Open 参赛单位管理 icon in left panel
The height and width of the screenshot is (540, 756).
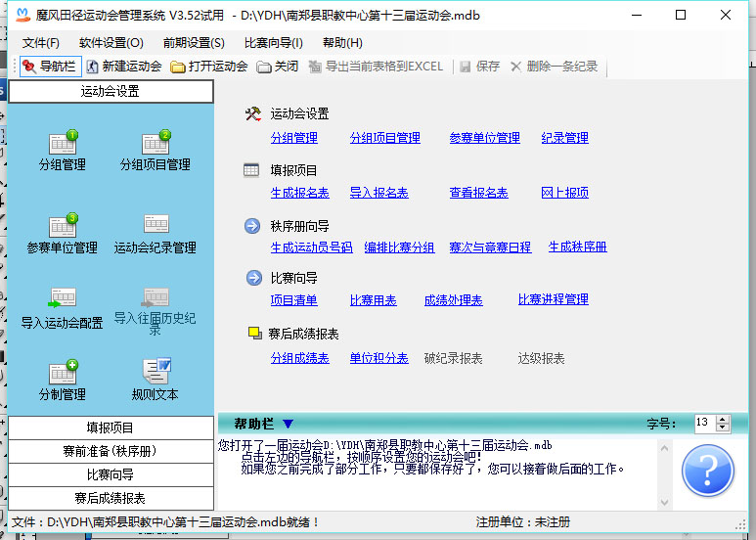tap(63, 234)
